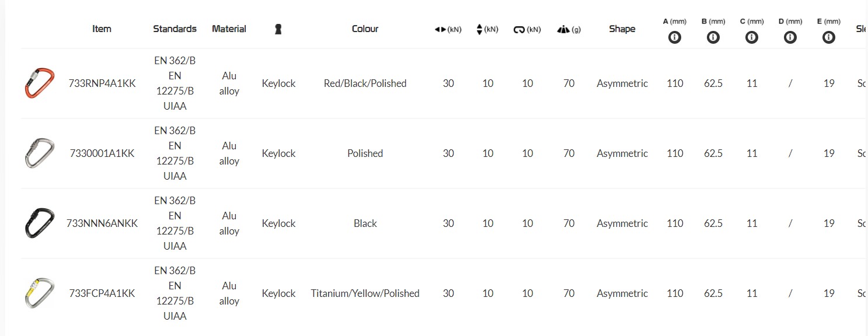
Task: Click the Item column header
Action: [102, 29]
